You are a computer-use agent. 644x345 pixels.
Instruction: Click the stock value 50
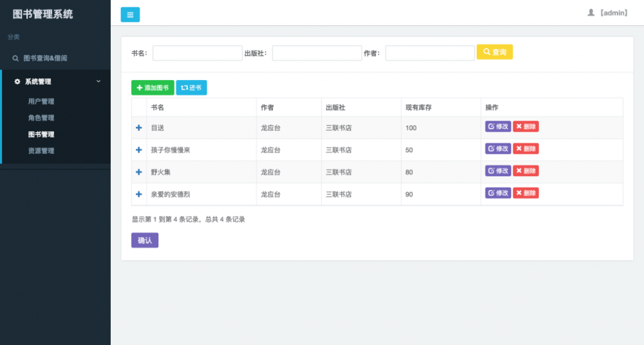coord(409,150)
